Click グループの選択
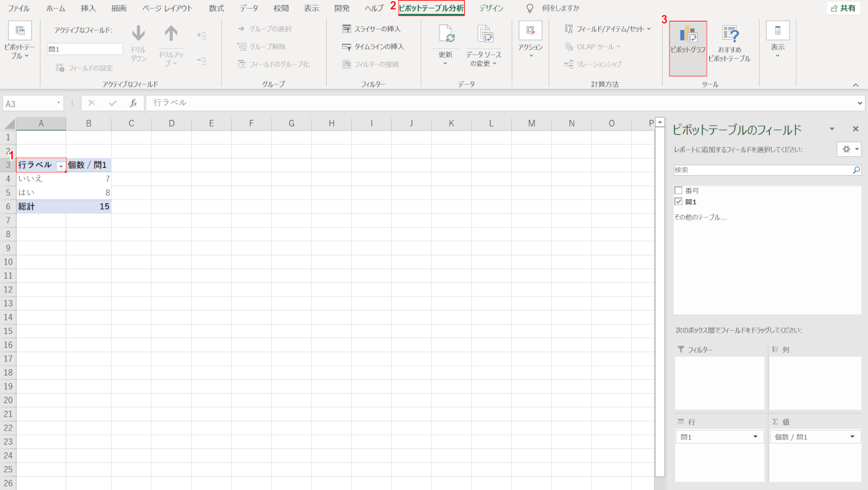Image resolution: width=868 pixels, height=490 pixels. (264, 29)
